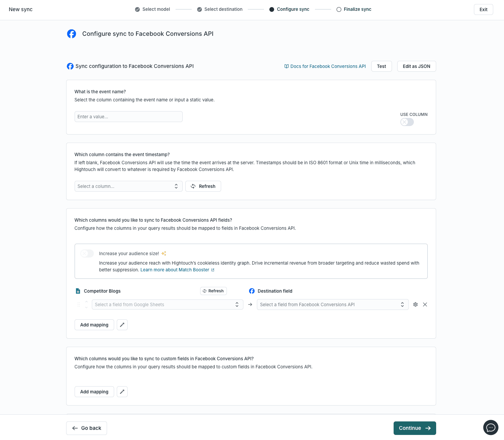Remove the mapping row with the X icon

coord(425,304)
